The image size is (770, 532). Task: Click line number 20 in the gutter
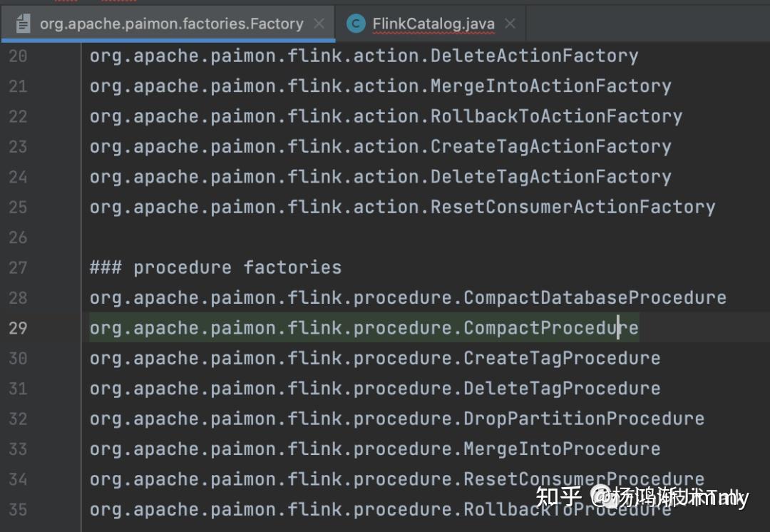pos(18,56)
